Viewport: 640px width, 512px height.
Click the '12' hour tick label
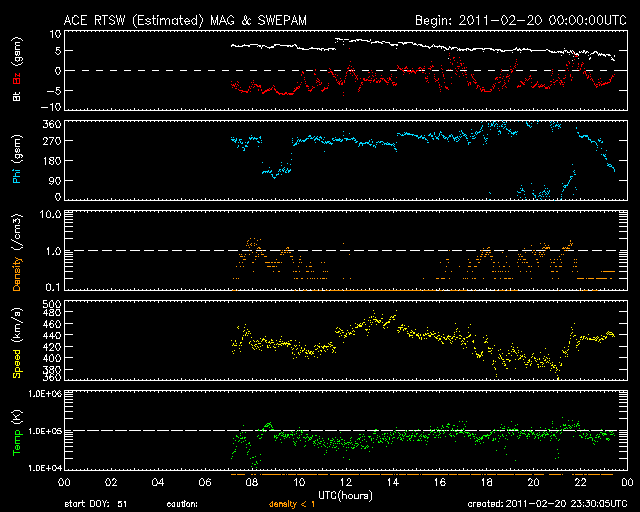tap(346, 482)
